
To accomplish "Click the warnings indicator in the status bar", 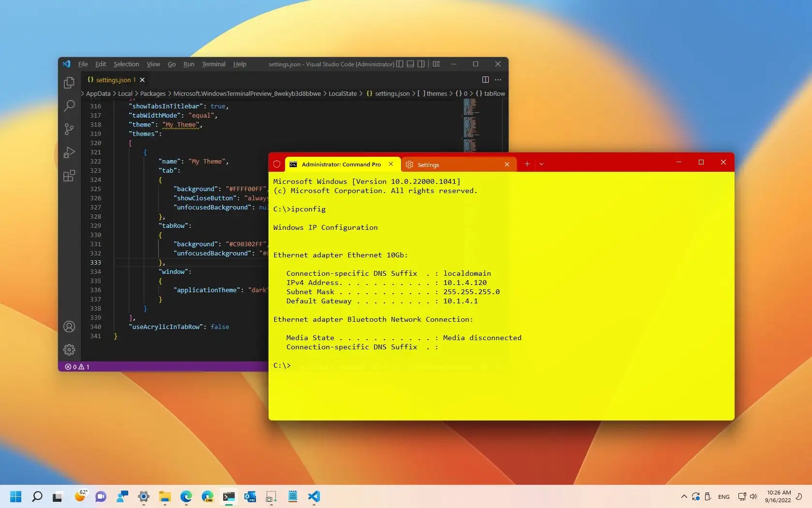I will click(x=81, y=366).
